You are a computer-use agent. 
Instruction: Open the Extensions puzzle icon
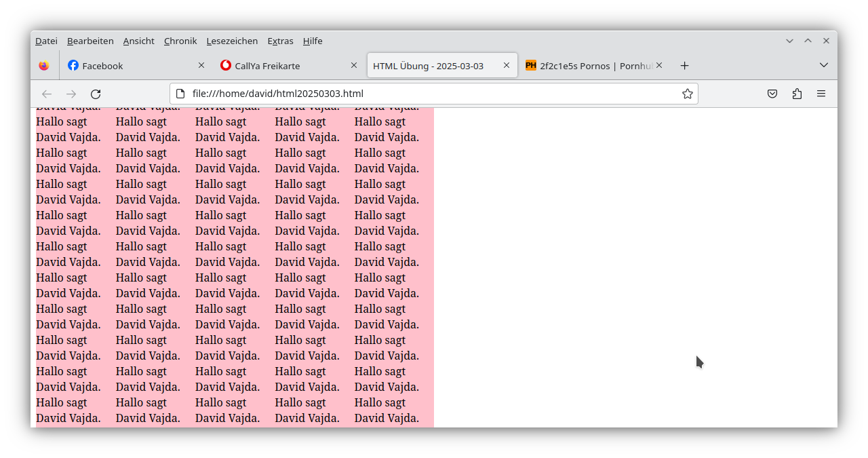pos(797,94)
